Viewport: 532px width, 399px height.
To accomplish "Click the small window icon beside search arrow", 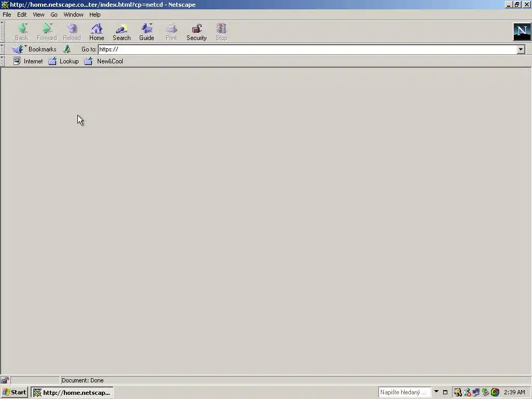I will 445,392.
